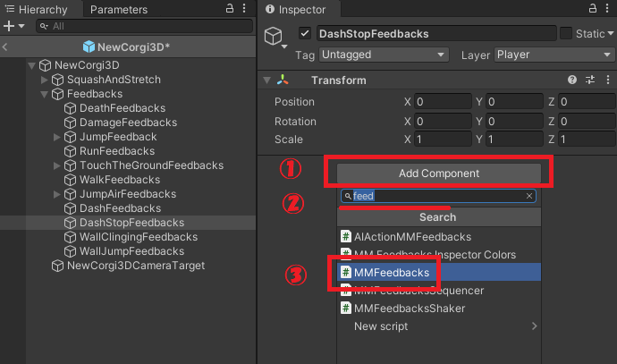Clear the component search with X icon
The width and height of the screenshot is (617, 364).
529,196
